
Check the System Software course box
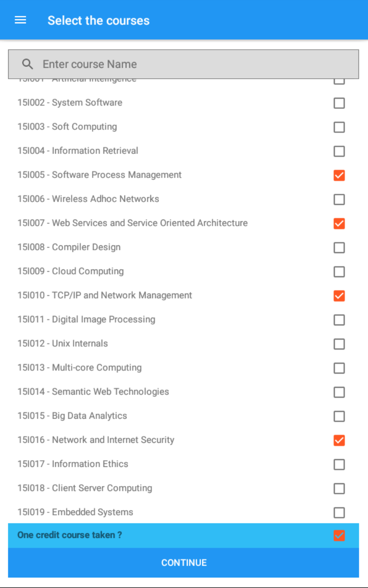[339, 103]
